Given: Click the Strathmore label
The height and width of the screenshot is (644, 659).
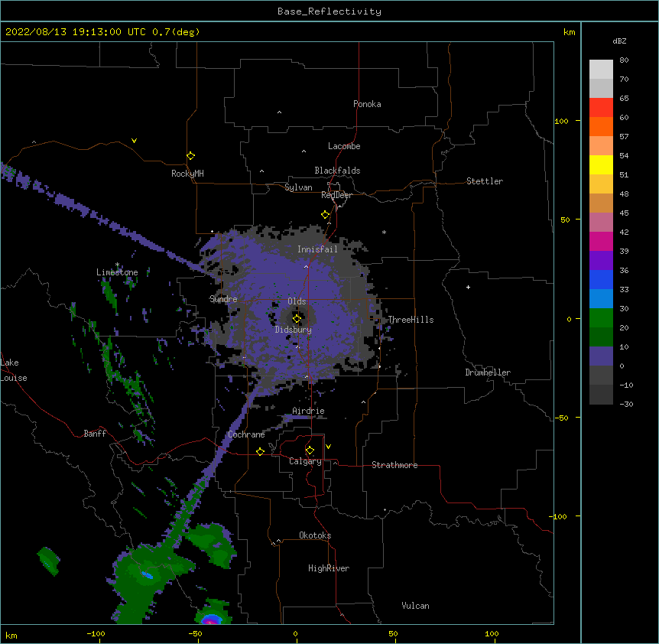Looking at the screenshot, I should (394, 465).
